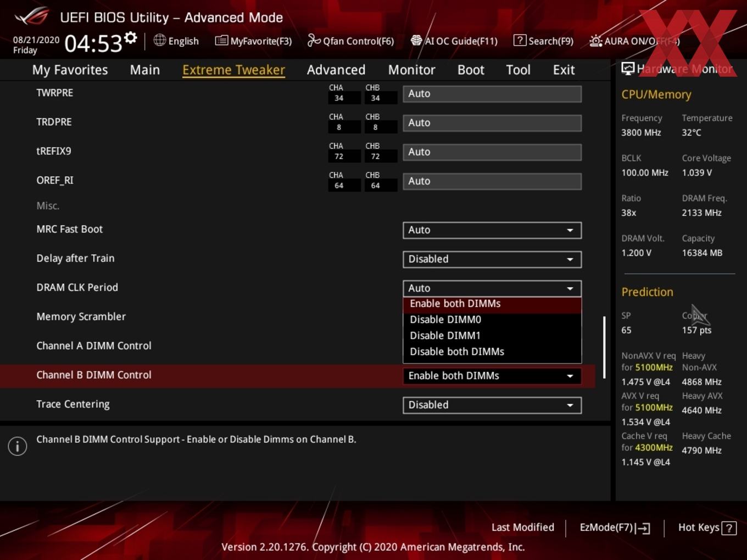Switch to Boot tab
Viewport: 747px width, 560px height.
(471, 70)
